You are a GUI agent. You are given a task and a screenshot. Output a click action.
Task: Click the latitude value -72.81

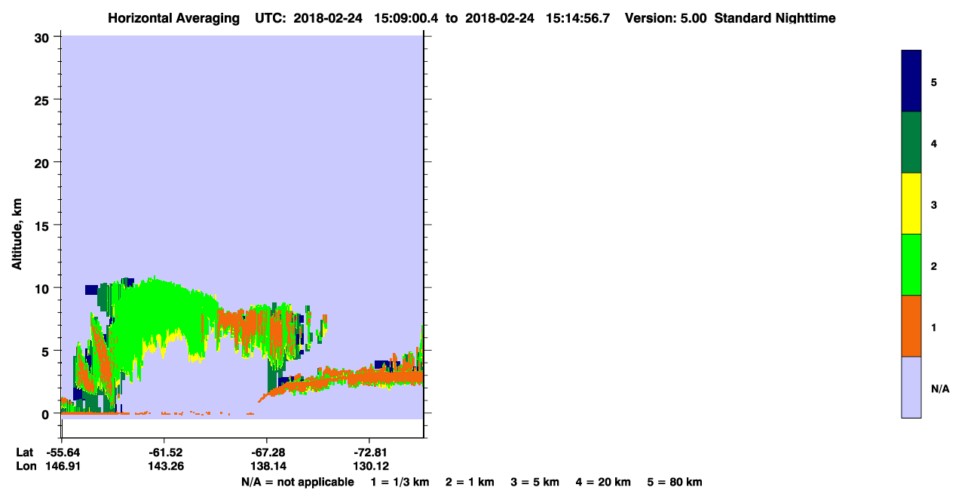369,452
